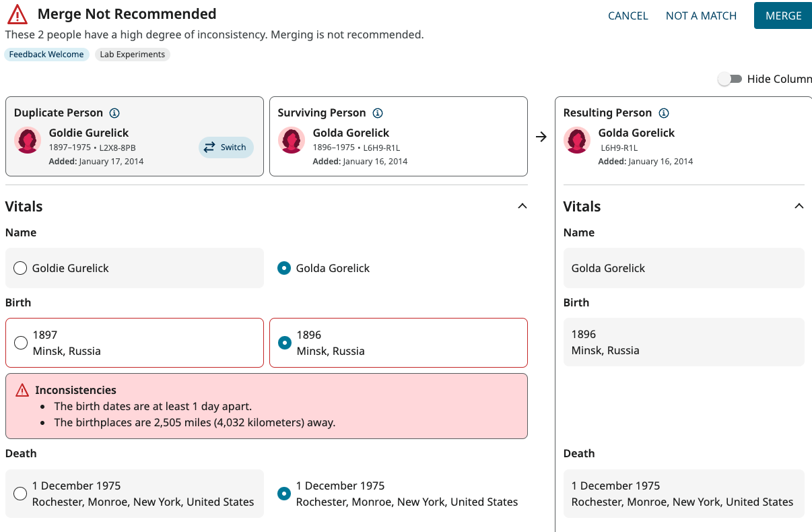
Task: Select the Goldie Gurelick name radio button
Action: coord(20,268)
